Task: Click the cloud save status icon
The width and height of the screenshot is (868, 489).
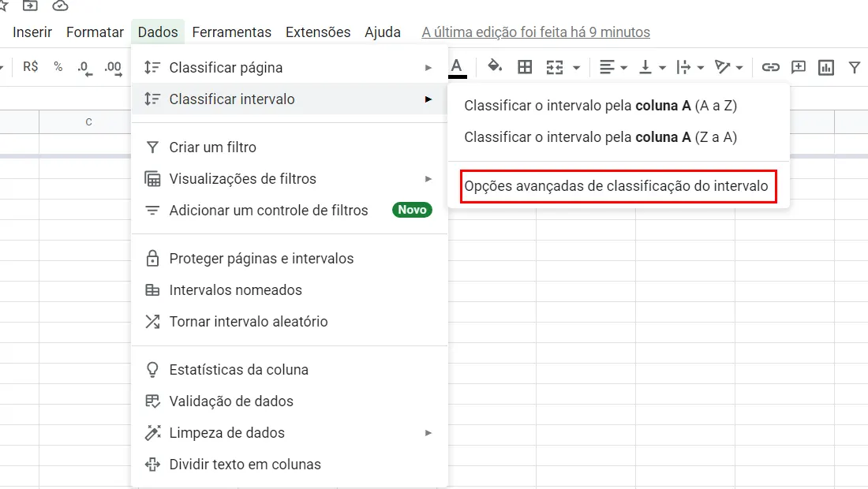Action: point(60,6)
